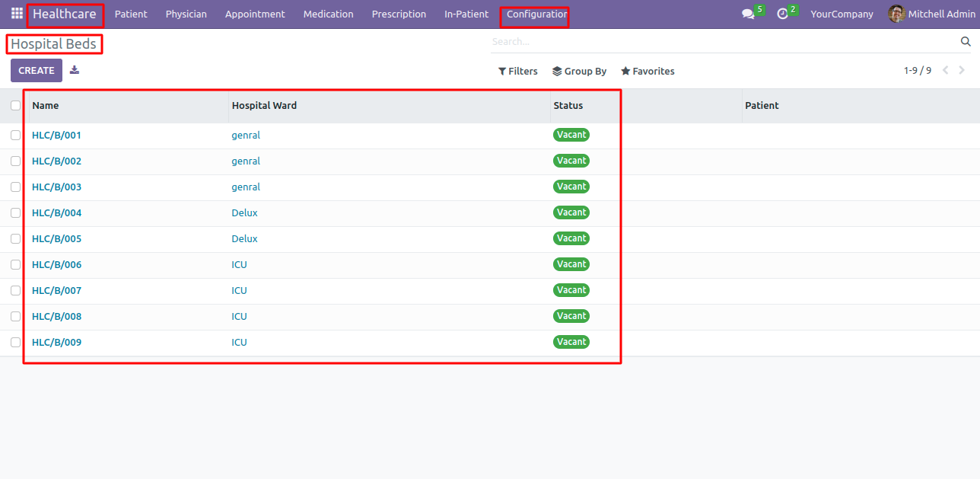The height and width of the screenshot is (479, 980).
Task: Click the 1-9 / 9 pager counter
Action: click(x=918, y=71)
